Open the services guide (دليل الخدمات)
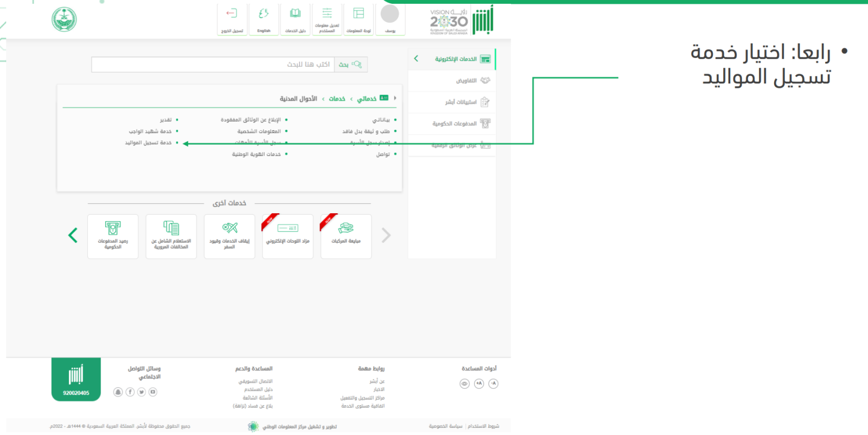This screenshot has width=868, height=435. coord(295,20)
